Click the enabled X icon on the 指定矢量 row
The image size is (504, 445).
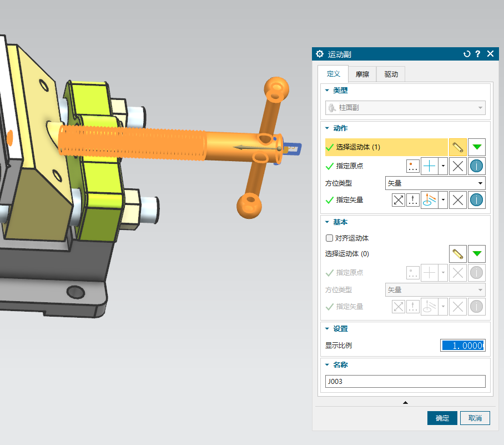coord(457,200)
